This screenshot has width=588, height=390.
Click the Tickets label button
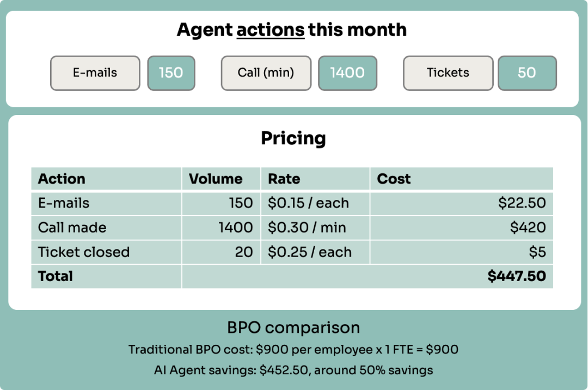(x=448, y=73)
